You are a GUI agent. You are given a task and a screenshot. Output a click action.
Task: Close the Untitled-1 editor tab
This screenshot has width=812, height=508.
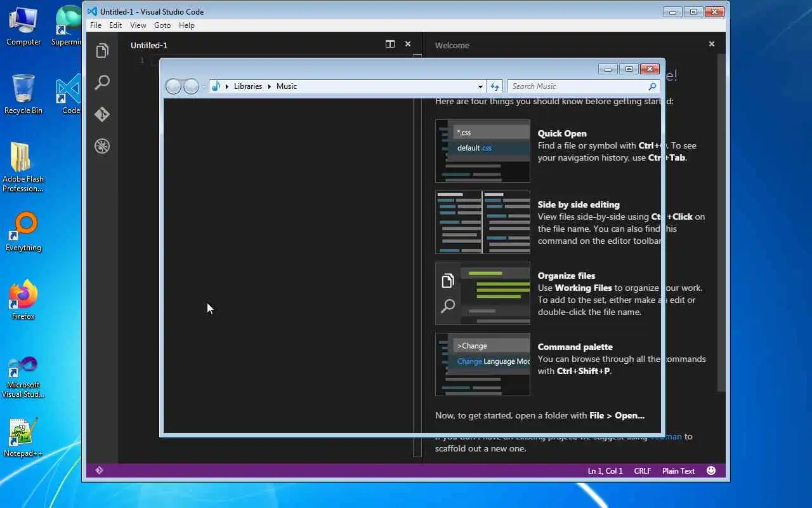click(408, 44)
